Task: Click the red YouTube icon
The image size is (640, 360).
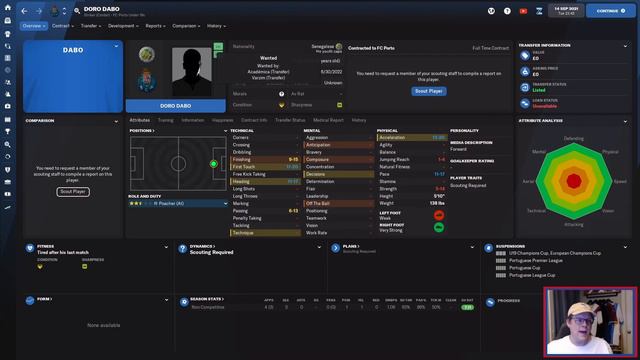Action: click(523, 11)
